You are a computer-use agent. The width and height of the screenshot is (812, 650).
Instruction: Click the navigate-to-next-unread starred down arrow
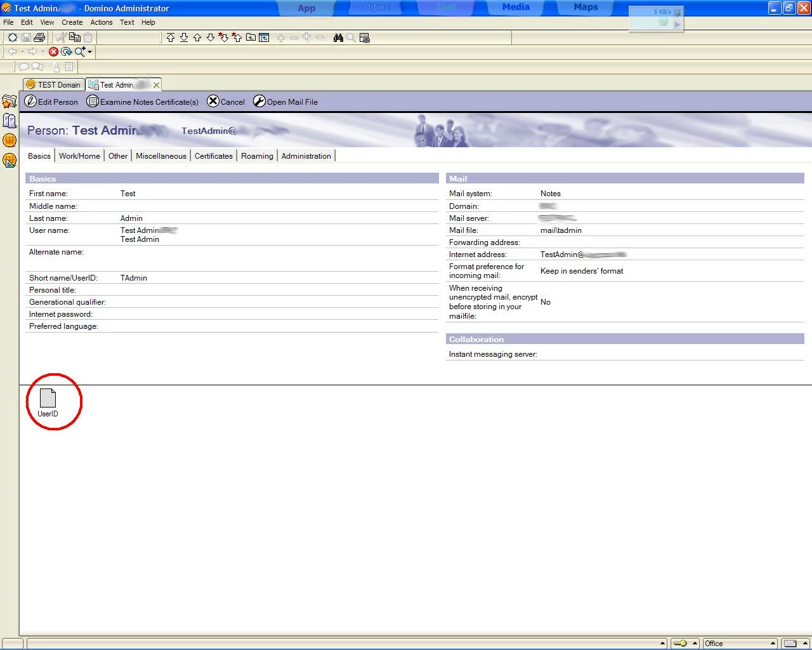click(223, 37)
